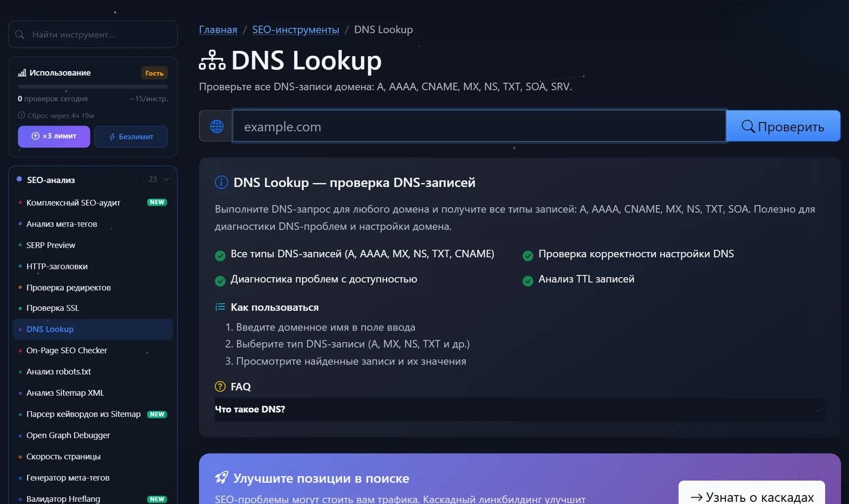Open Анализ Sitemap XML tool
The width and height of the screenshot is (849, 504).
pyautogui.click(x=93, y=393)
